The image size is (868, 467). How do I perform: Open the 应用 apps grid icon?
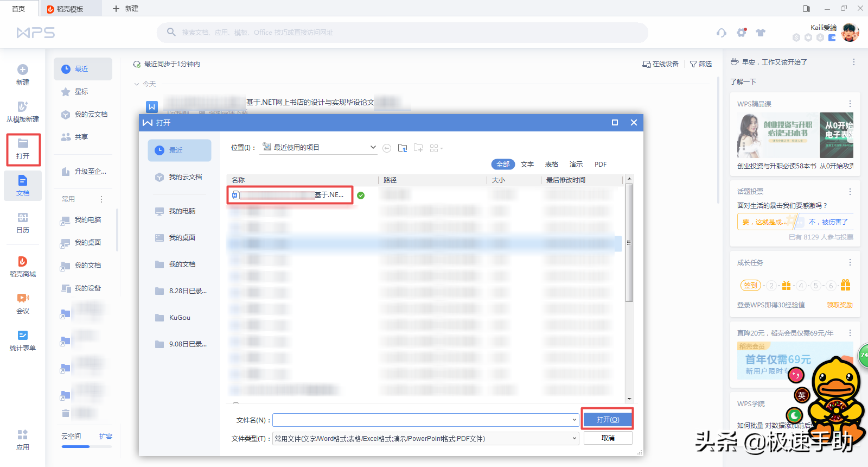pyautogui.click(x=23, y=434)
